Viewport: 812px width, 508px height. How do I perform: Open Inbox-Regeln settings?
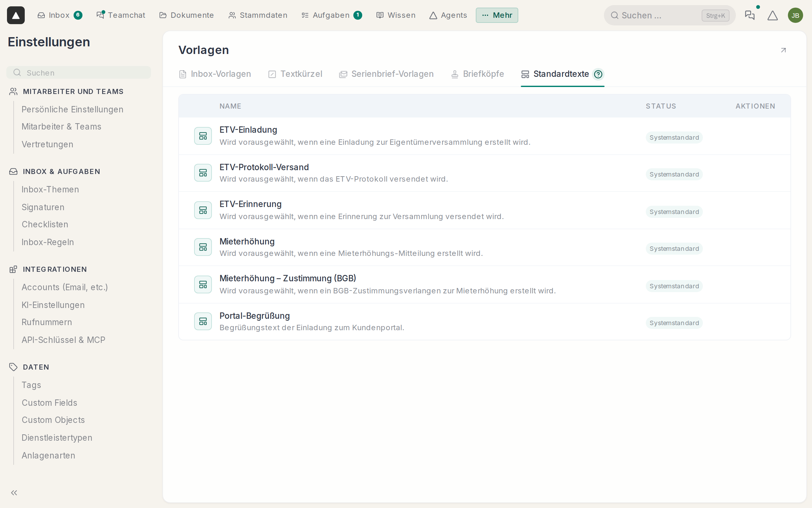[x=48, y=242]
